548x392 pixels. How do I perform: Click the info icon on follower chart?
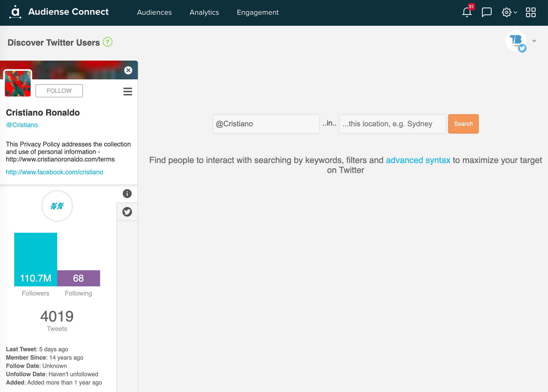click(127, 194)
